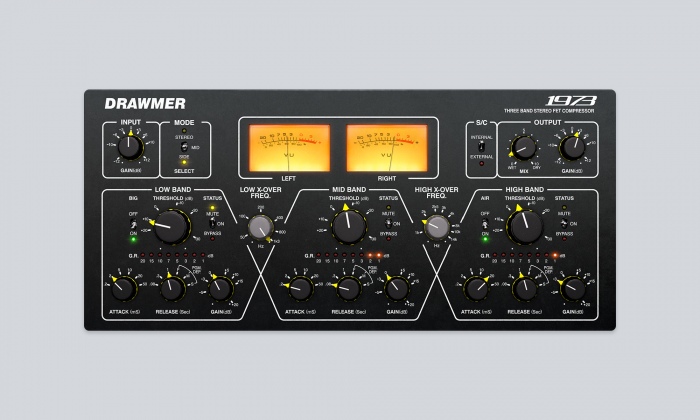
Task: Click the 1973 product logo
Action: 571,101
